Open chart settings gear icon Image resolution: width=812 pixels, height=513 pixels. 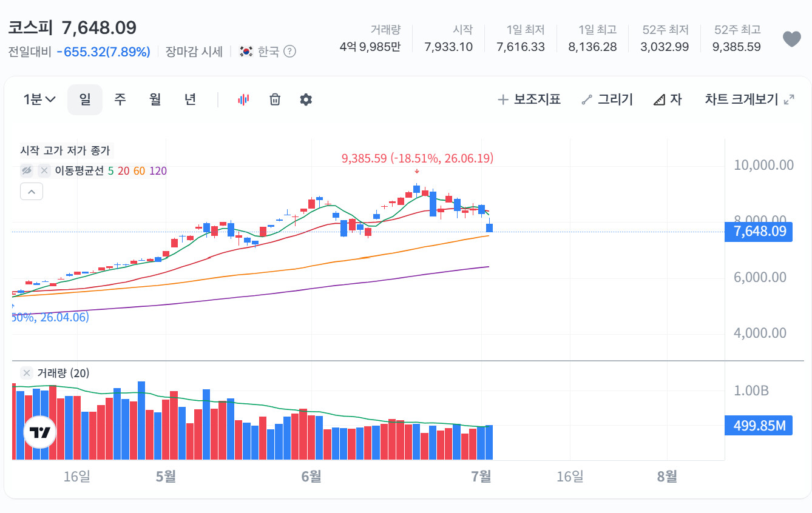click(x=306, y=99)
